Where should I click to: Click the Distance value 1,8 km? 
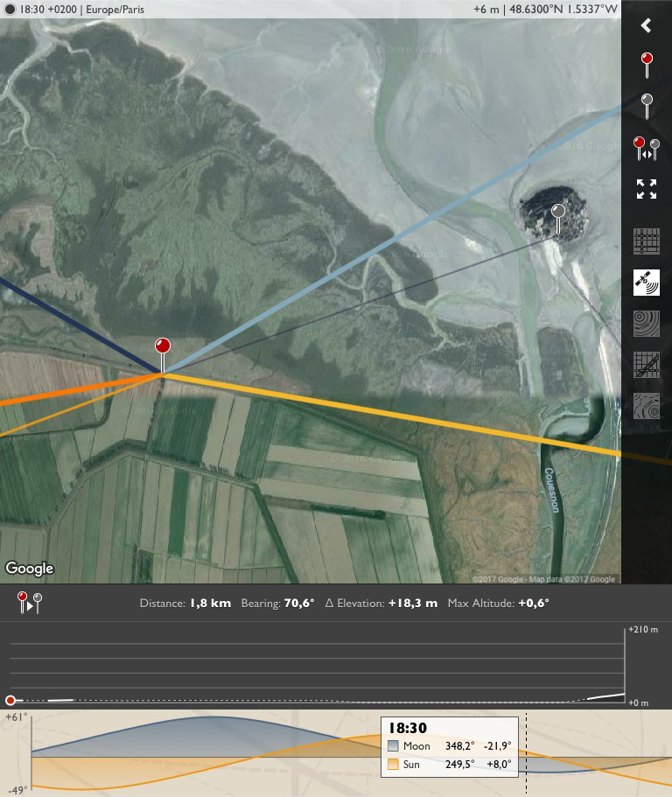click(211, 604)
